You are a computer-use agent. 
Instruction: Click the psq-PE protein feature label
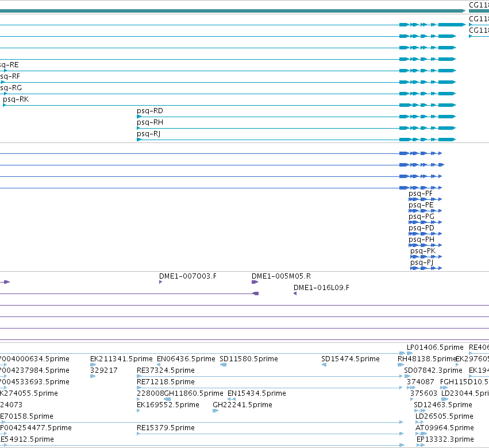421,205
